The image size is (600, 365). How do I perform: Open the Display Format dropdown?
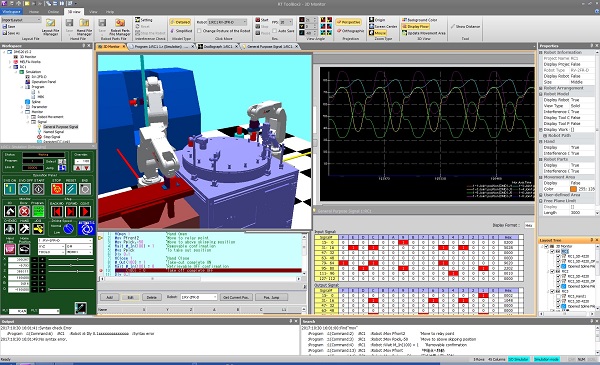click(x=529, y=225)
